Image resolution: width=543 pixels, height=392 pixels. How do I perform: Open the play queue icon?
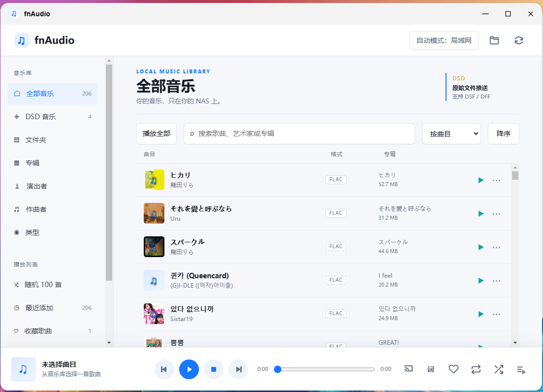click(521, 369)
